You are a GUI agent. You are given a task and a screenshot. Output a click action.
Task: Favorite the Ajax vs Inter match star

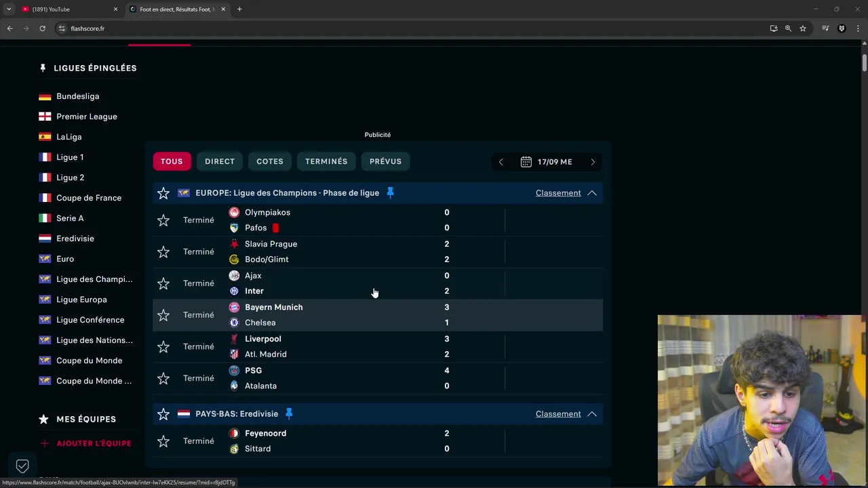coord(163,283)
